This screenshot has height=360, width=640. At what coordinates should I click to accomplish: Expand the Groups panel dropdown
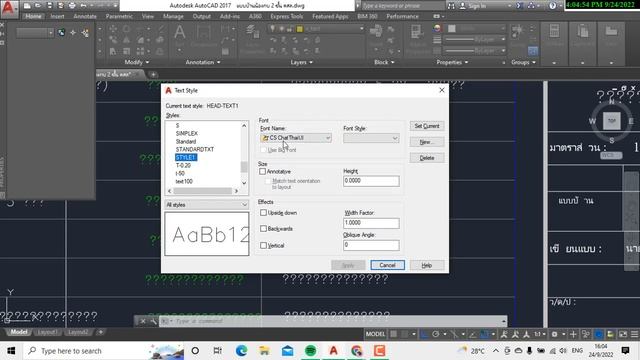coord(523,62)
